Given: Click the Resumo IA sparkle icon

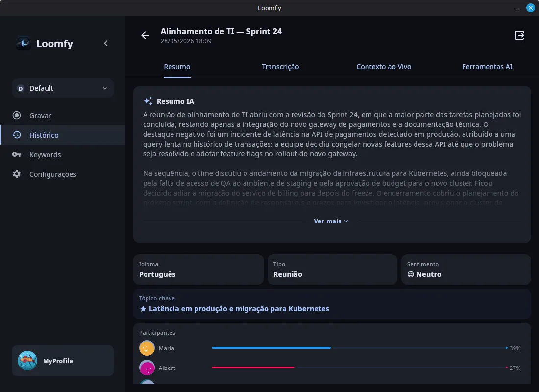Looking at the screenshot, I should [148, 101].
